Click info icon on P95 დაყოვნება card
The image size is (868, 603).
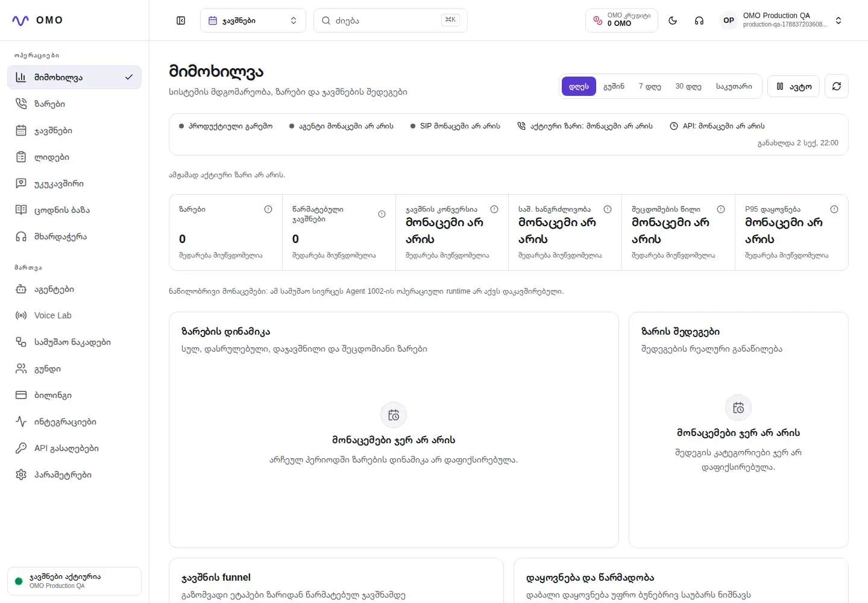(834, 209)
